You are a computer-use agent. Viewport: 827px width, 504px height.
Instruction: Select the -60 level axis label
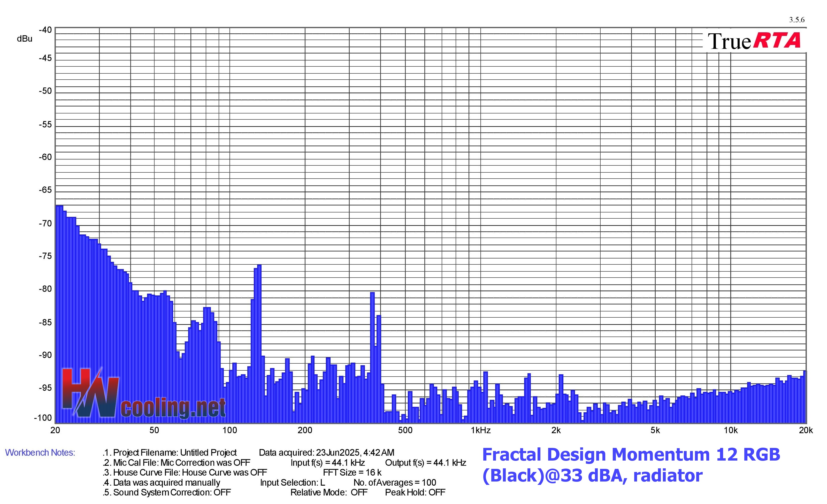[45, 157]
